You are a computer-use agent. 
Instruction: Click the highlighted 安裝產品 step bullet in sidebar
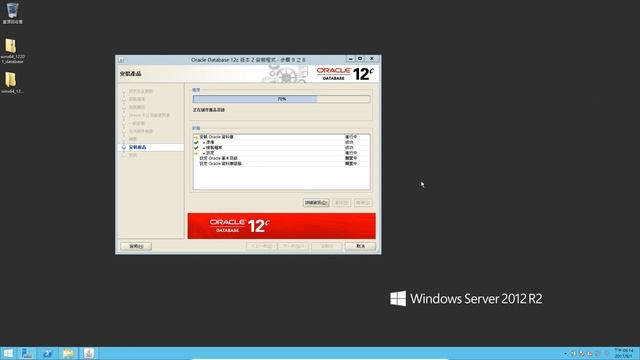pos(124,147)
